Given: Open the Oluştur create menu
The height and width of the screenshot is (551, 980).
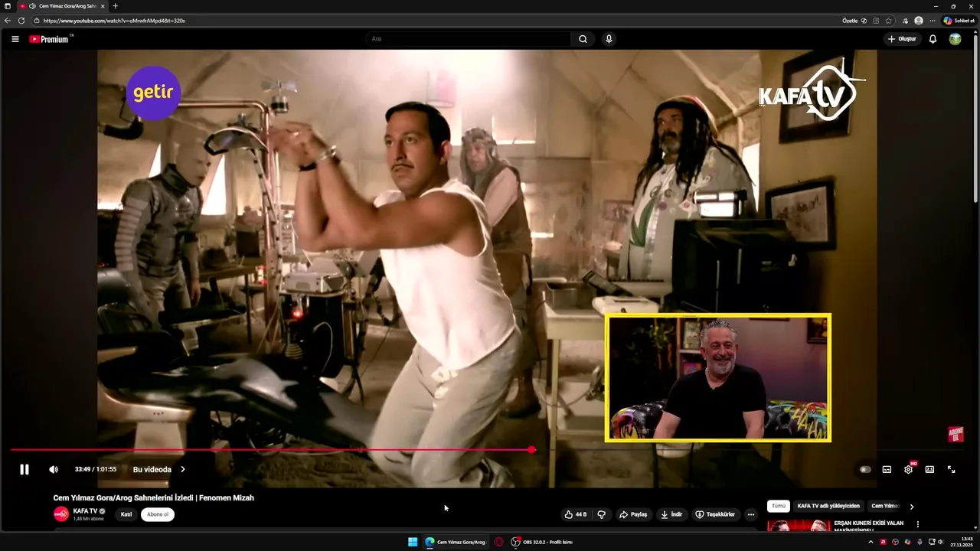Looking at the screenshot, I should pos(902,39).
